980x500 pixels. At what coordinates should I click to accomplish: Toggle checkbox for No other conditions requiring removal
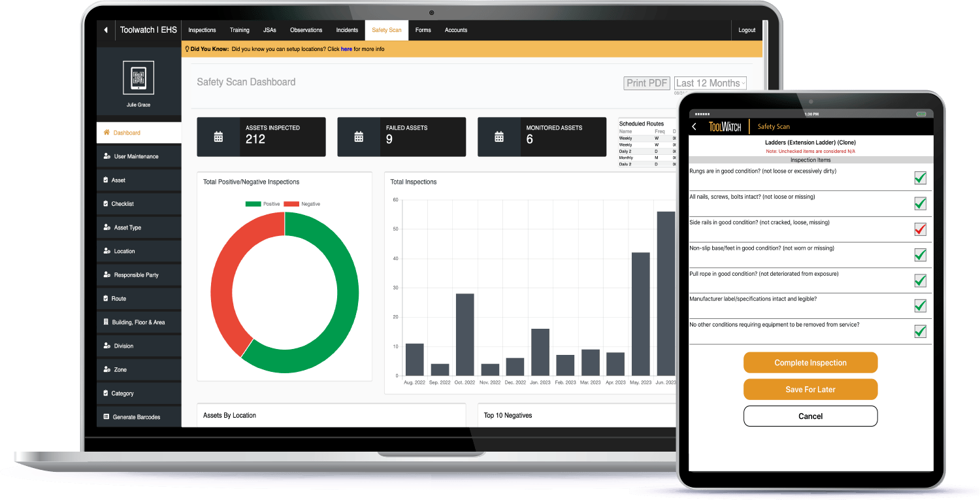pos(920,331)
